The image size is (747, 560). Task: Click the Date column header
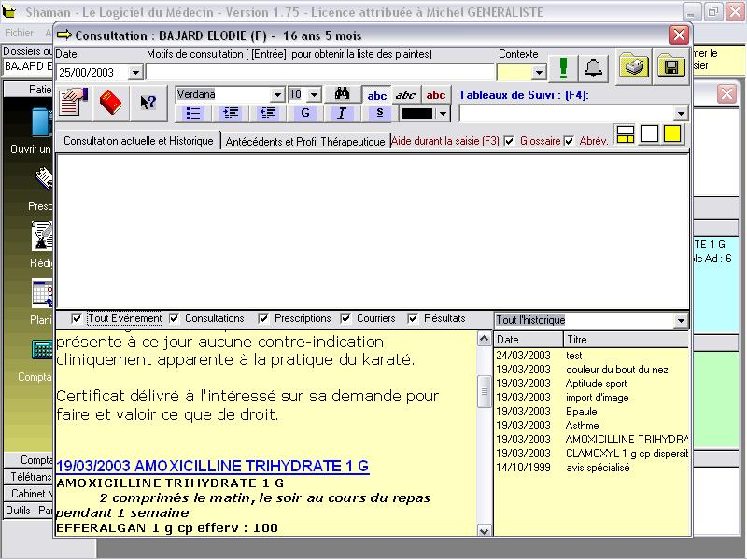[529, 340]
